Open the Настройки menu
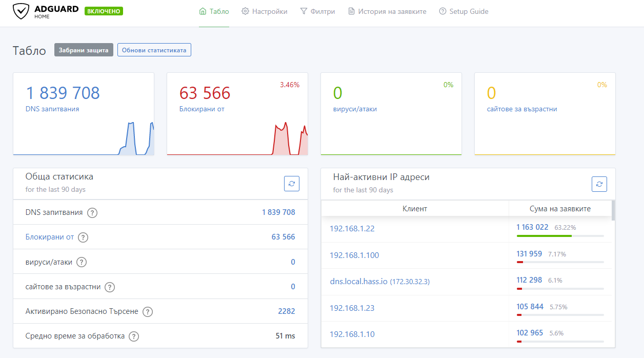This screenshot has height=358, width=644. [x=265, y=11]
